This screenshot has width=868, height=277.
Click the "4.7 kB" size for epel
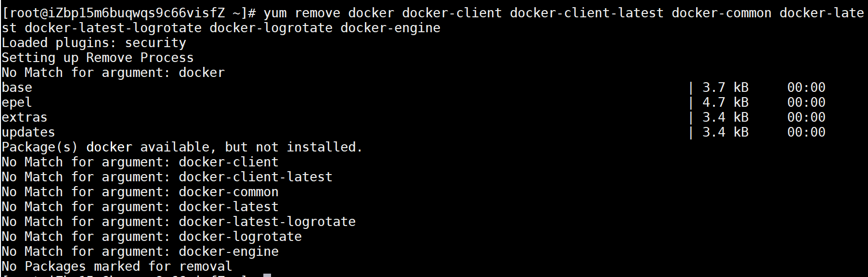(725, 102)
